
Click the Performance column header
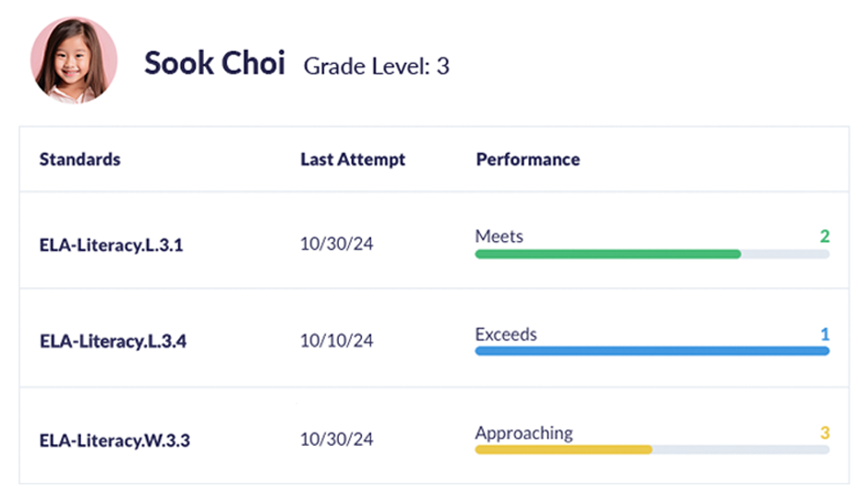tap(528, 160)
